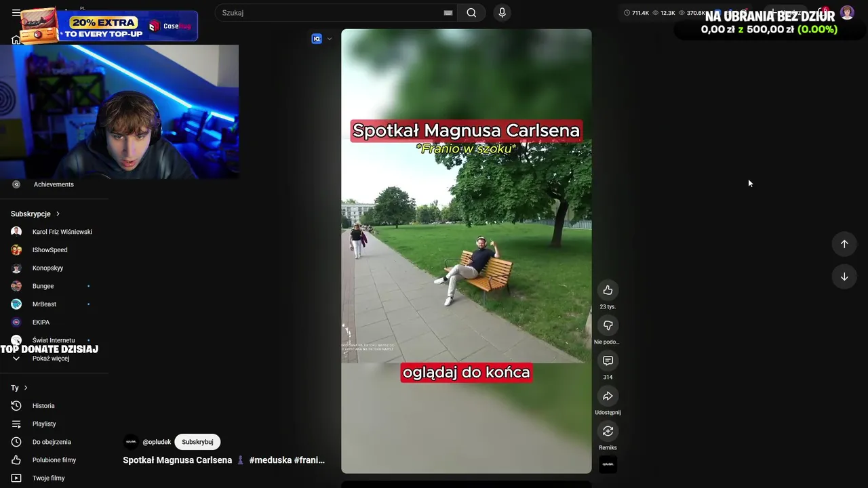The width and height of the screenshot is (868, 488).
Task: Like the Short with thumbs up
Action: coord(608,290)
